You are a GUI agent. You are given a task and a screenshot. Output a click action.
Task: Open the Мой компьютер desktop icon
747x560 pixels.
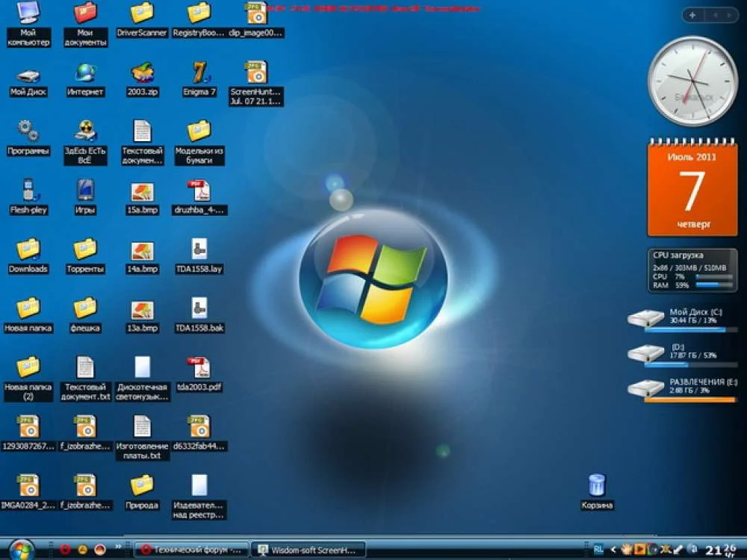[28, 24]
